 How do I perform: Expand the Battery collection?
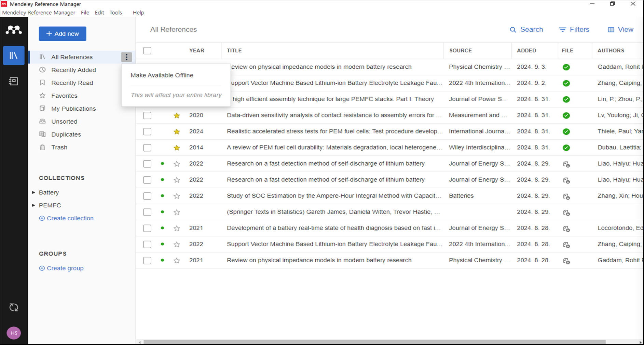(x=33, y=192)
